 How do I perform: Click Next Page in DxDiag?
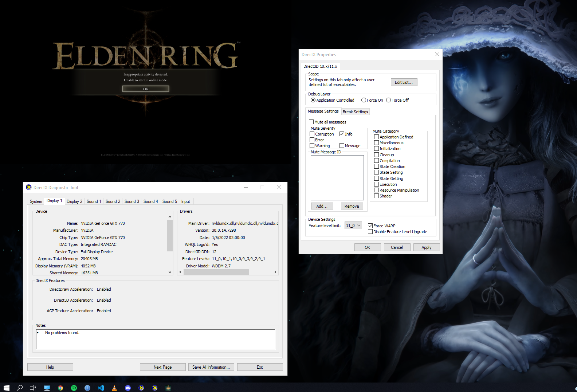click(x=163, y=367)
